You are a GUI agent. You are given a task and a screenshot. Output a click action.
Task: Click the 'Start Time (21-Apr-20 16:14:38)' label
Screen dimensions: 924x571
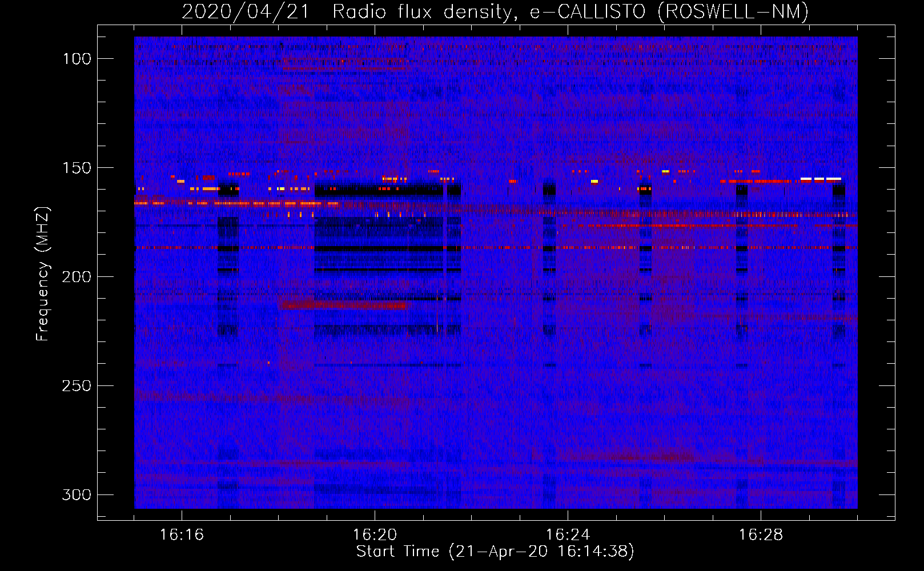point(495,552)
